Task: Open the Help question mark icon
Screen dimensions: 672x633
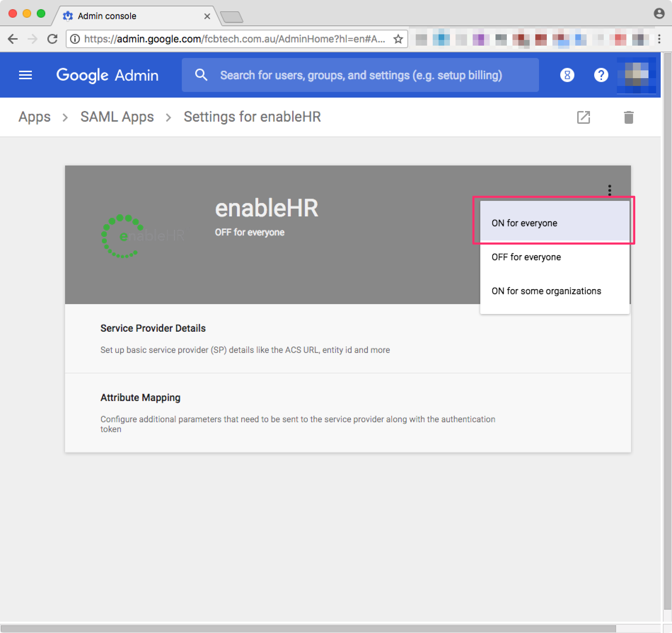Action: coord(601,75)
